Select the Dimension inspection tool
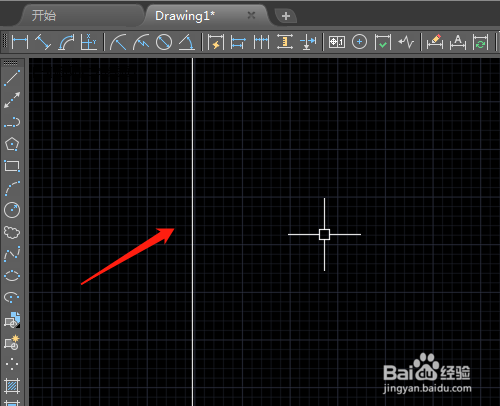Image resolution: width=500 pixels, height=406 pixels. [x=383, y=42]
